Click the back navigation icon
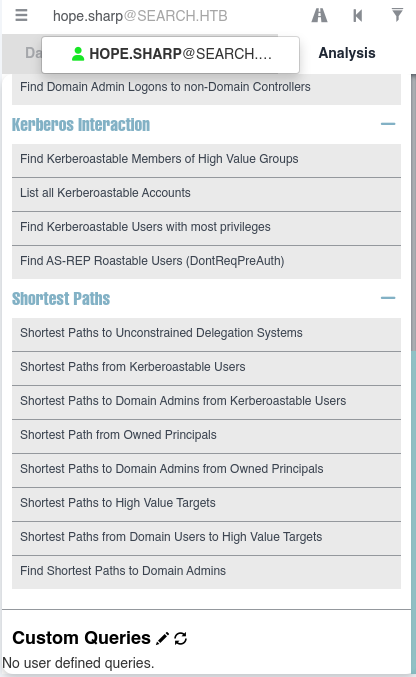 [358, 16]
